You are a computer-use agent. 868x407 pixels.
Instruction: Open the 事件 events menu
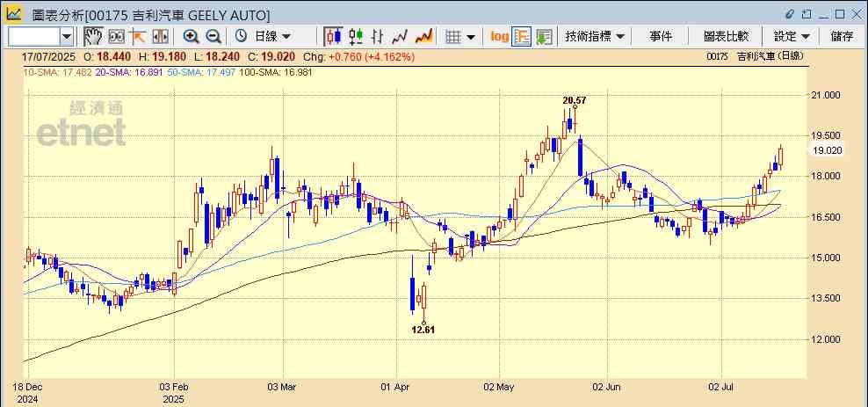(661, 37)
